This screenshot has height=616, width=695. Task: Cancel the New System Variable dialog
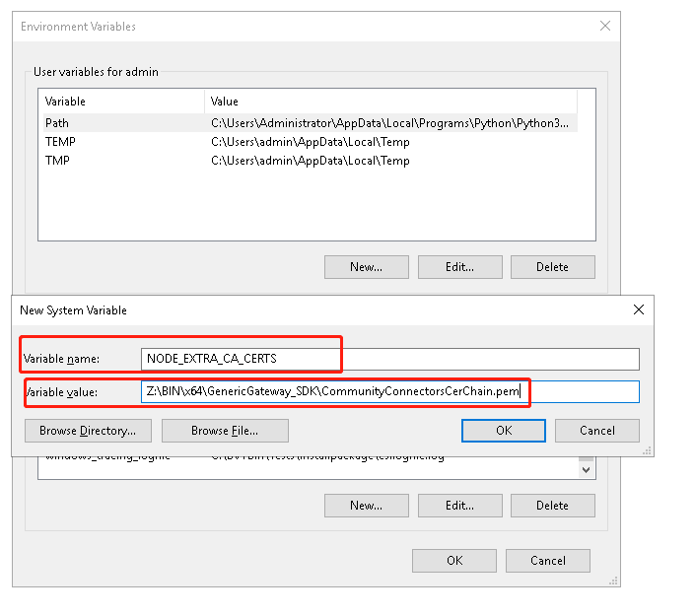(x=596, y=431)
